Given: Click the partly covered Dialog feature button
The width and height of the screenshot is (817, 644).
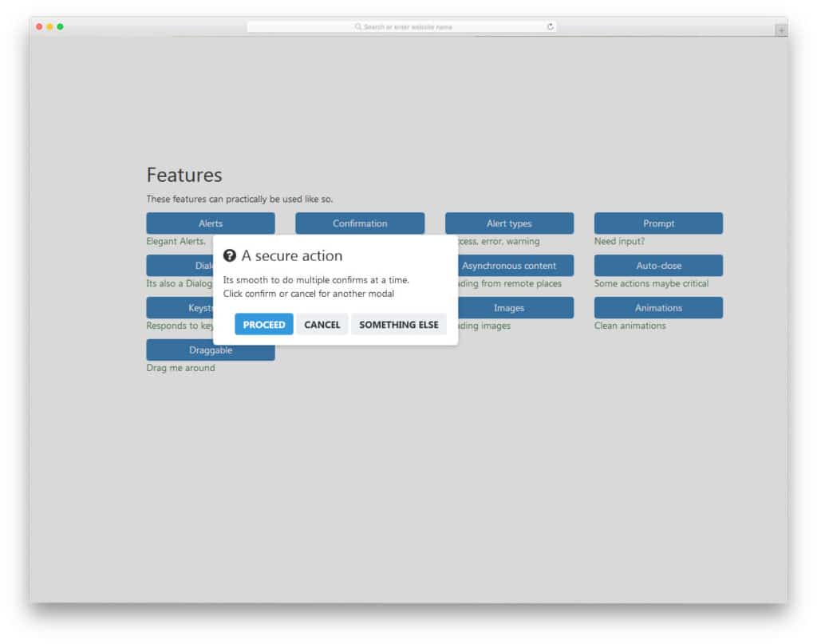Looking at the screenshot, I should pos(180,265).
